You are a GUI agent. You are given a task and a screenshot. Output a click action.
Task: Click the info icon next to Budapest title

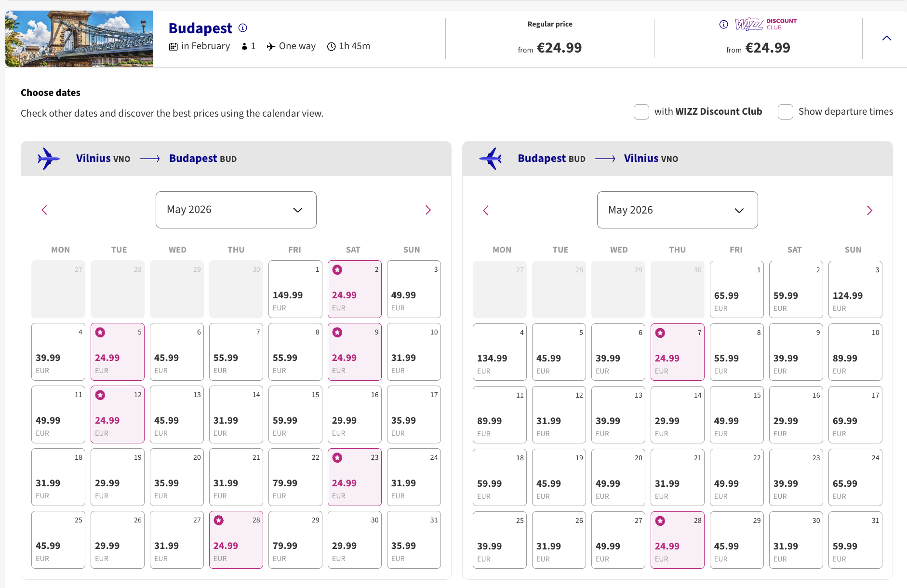point(243,28)
